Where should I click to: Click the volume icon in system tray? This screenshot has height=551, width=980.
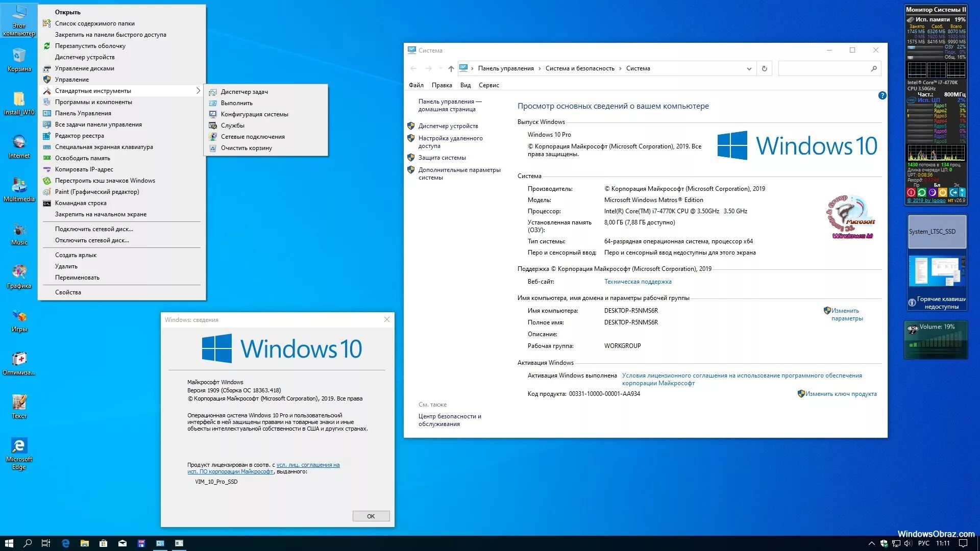[x=908, y=543]
